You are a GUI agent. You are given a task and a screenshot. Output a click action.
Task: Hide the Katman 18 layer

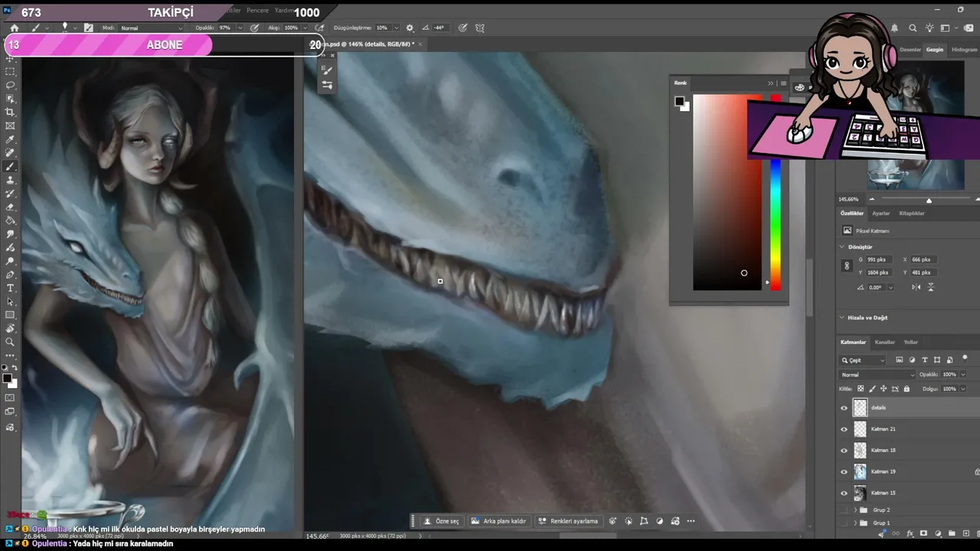(x=844, y=451)
